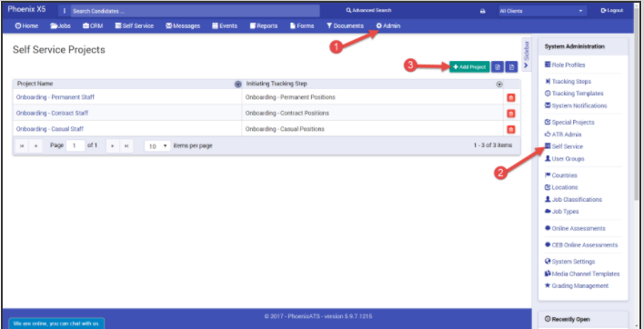Open Job Classifications admin page

click(573, 199)
